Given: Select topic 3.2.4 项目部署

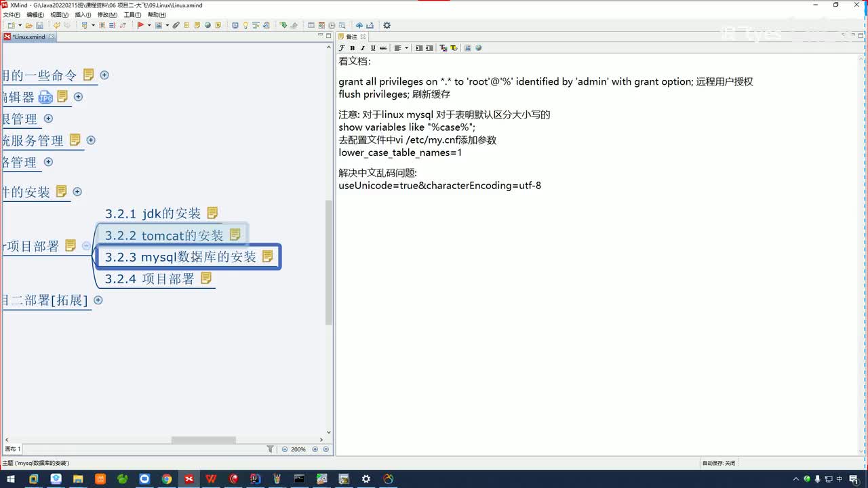Looking at the screenshot, I should [x=149, y=279].
